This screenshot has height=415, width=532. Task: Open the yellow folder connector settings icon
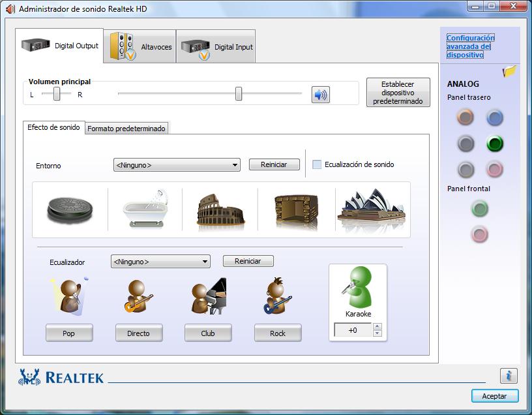pyautogui.click(x=509, y=71)
